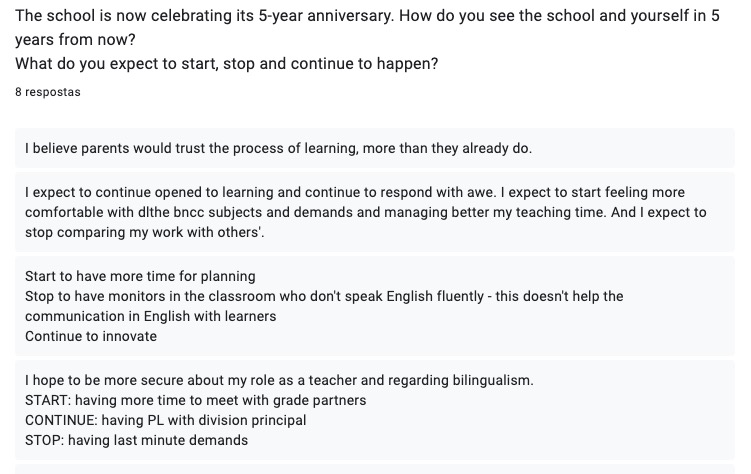Click the partially visible response card at bottom
This screenshot has height=474, width=751.
click(374, 468)
